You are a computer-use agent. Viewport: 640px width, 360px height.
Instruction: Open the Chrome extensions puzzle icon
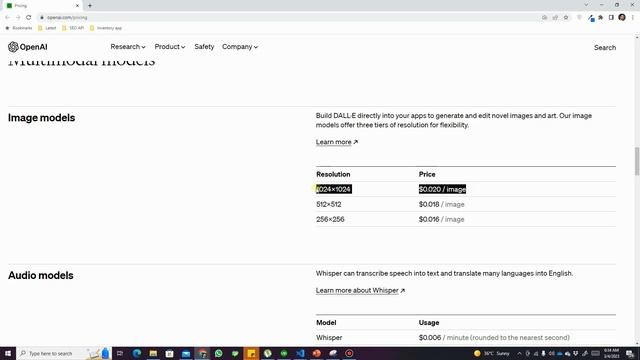point(600,18)
